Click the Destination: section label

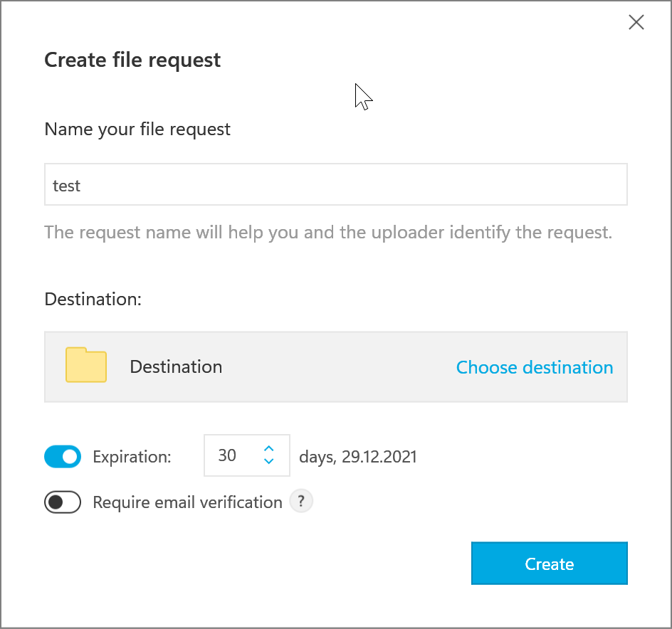pos(93,299)
